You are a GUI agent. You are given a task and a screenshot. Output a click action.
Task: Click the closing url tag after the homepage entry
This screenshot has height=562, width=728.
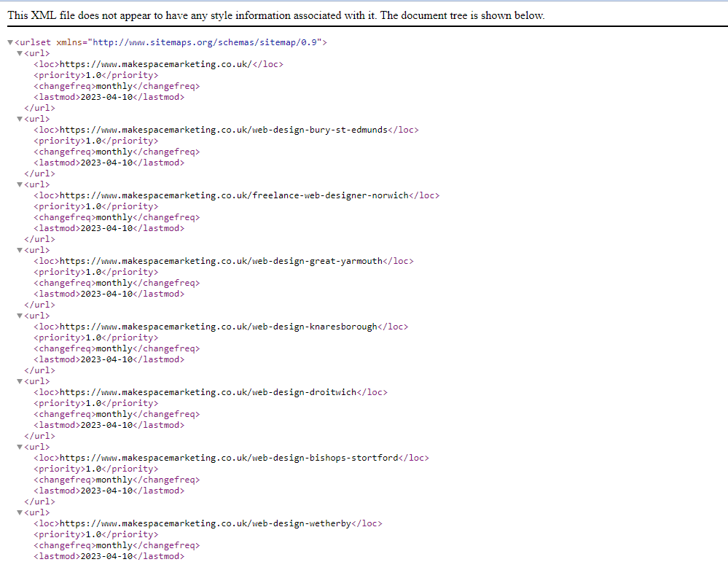tap(39, 108)
